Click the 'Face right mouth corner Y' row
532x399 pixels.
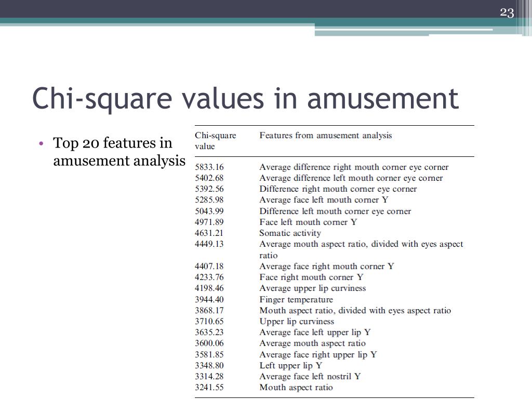point(312,277)
